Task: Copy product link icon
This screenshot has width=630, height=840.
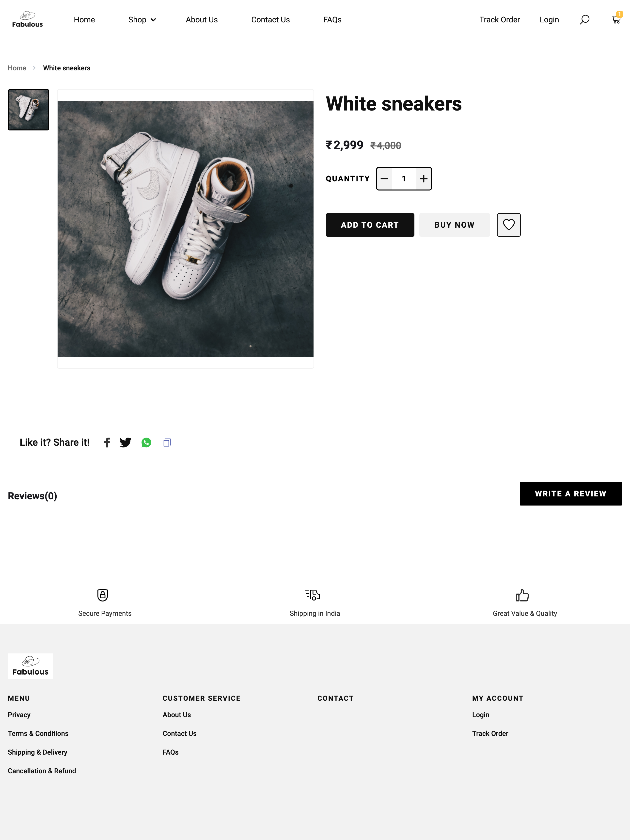Action: (167, 443)
